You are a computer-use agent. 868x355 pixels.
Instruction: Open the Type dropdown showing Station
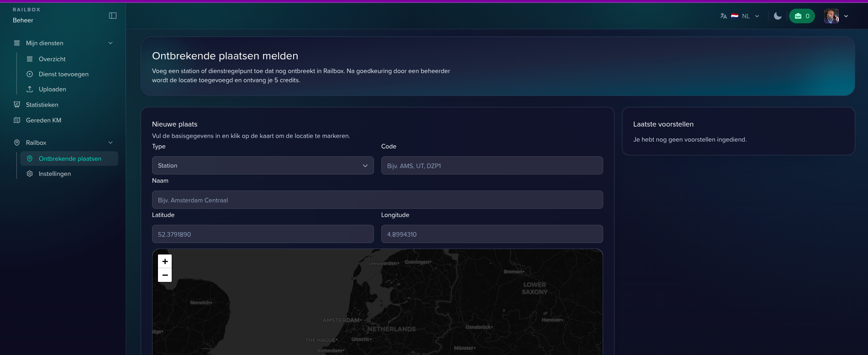coord(263,165)
